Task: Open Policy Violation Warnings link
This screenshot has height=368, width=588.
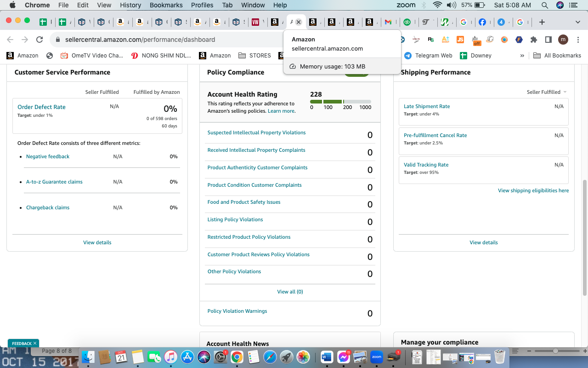Action: [x=237, y=311]
